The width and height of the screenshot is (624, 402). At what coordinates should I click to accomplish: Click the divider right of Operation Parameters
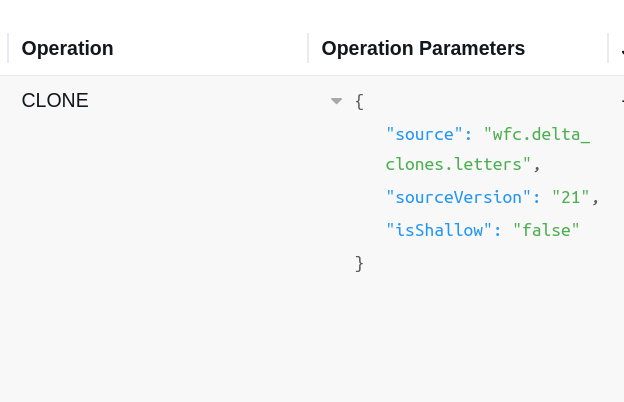click(x=608, y=48)
